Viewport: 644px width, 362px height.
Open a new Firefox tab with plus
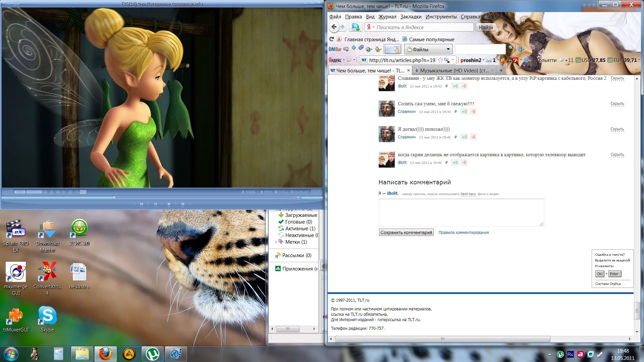[501, 70]
